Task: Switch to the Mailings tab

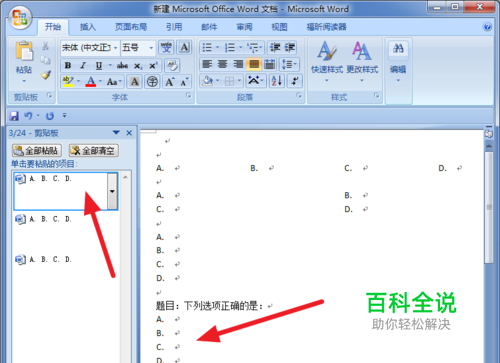Action: point(209,27)
